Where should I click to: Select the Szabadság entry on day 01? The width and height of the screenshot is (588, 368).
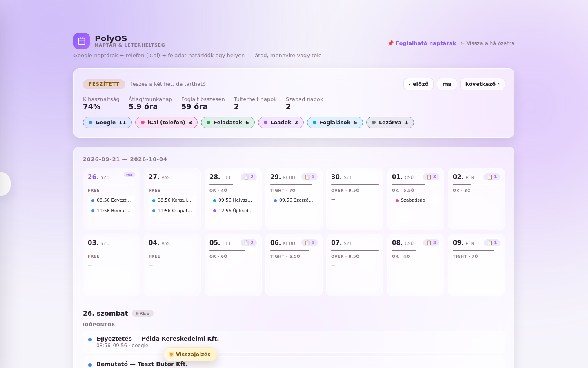pos(416,200)
